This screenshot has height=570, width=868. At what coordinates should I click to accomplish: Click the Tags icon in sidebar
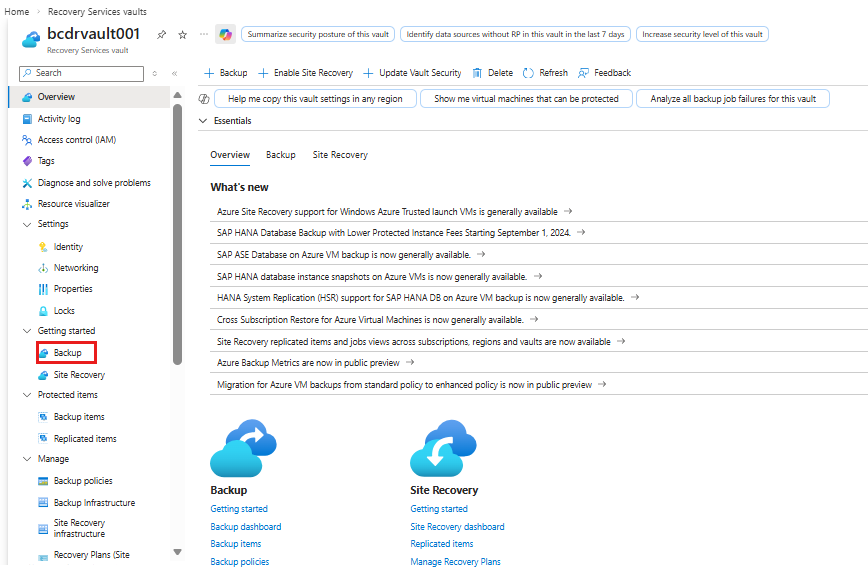point(27,161)
